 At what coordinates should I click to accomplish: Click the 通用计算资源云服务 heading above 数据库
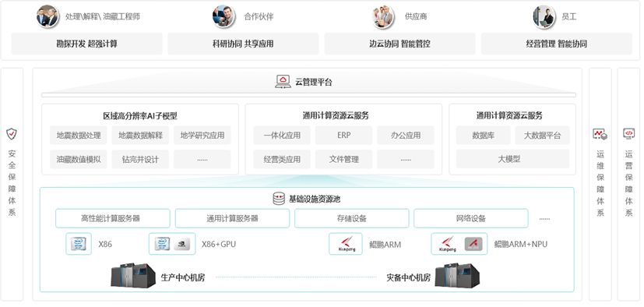509,116
